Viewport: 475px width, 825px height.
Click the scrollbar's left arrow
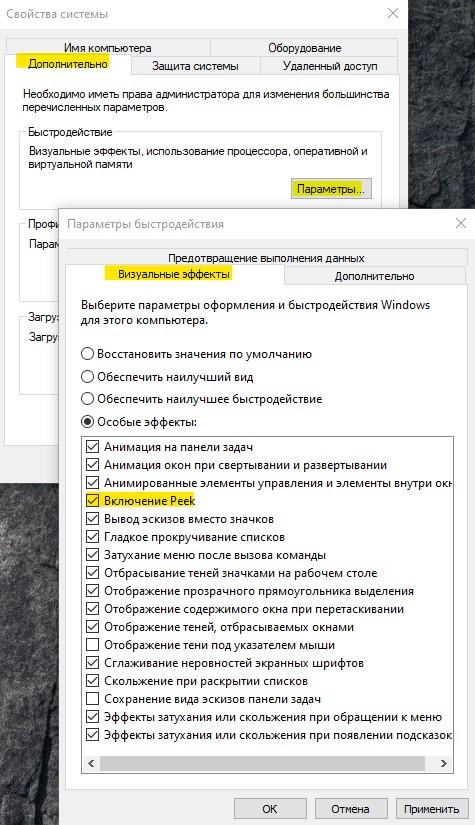[x=91, y=763]
